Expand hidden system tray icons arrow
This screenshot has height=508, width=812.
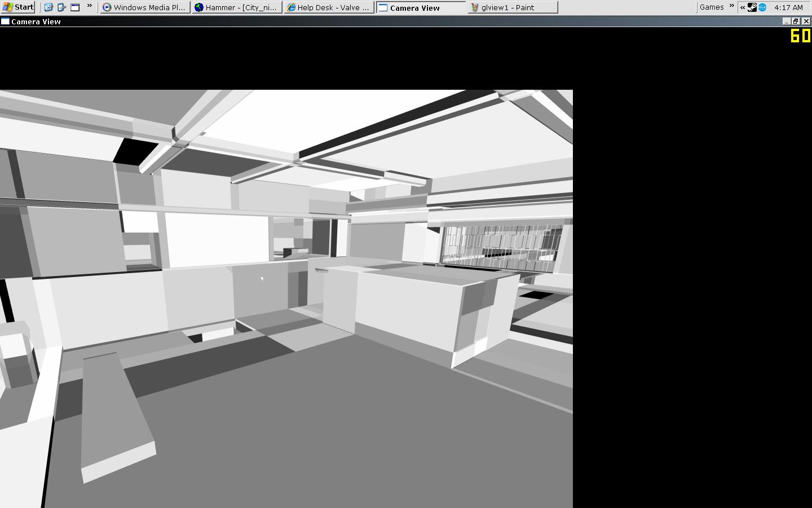[743, 7]
